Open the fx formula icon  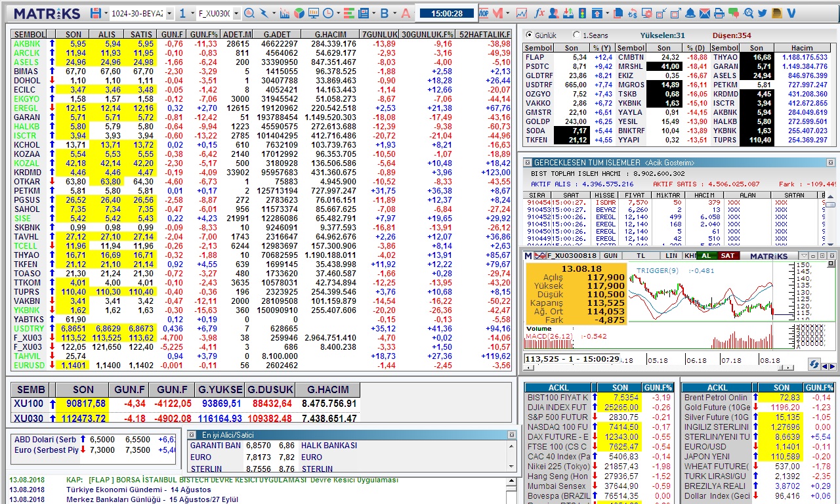pos(539,13)
